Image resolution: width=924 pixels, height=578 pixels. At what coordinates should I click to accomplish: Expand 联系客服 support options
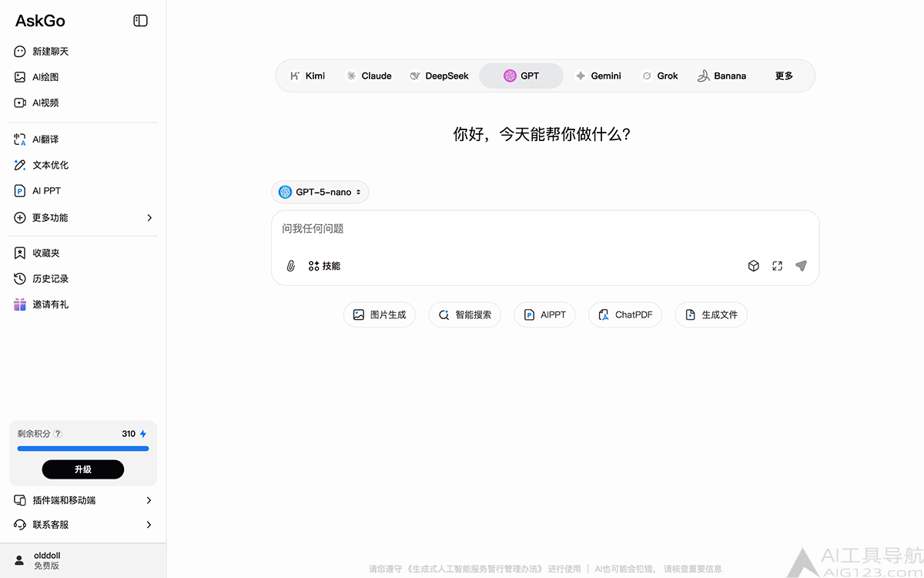(x=82, y=525)
